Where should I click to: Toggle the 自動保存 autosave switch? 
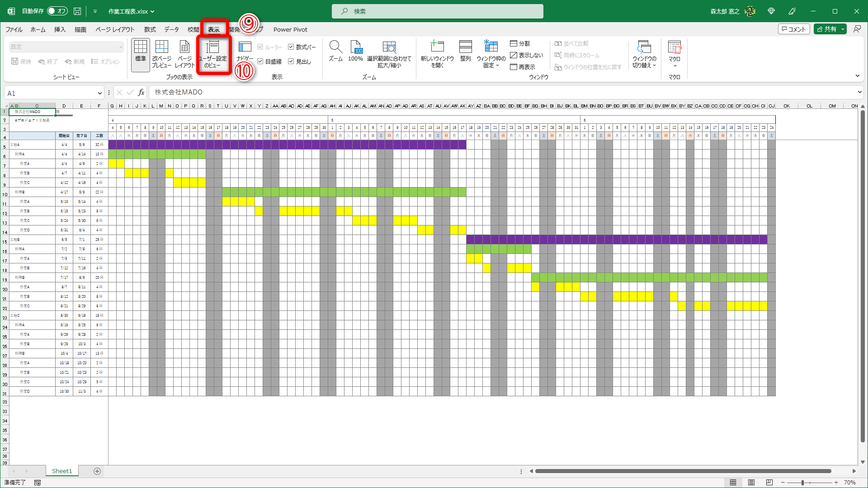point(57,11)
